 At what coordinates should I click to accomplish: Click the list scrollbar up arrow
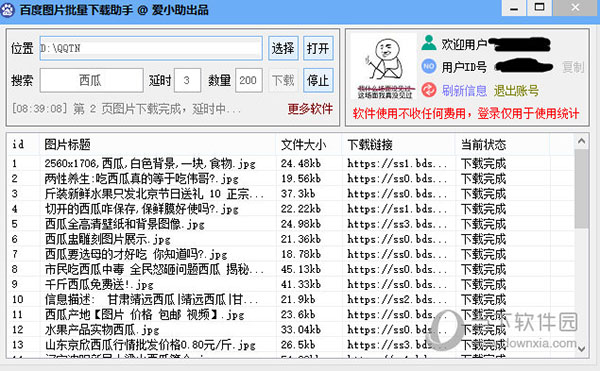pos(582,142)
